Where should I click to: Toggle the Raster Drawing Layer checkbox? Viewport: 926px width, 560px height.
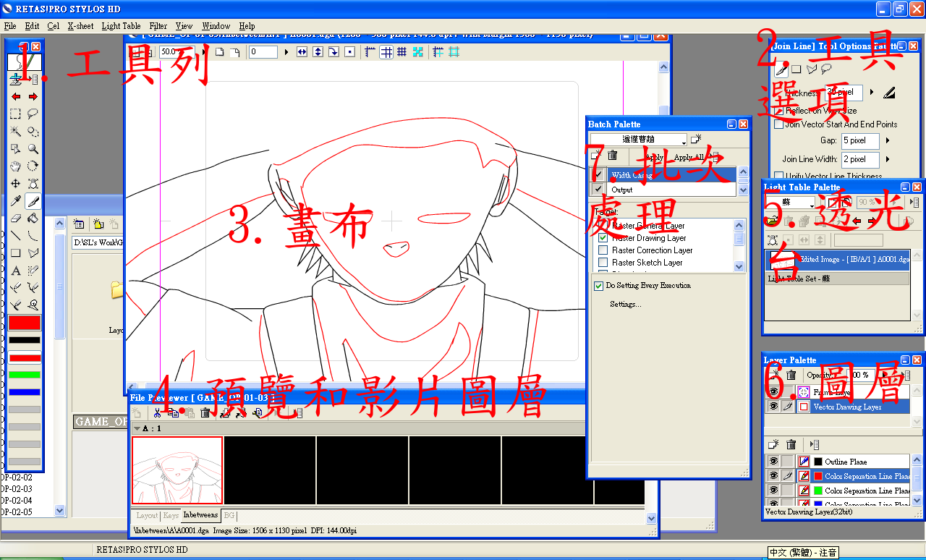(603, 238)
